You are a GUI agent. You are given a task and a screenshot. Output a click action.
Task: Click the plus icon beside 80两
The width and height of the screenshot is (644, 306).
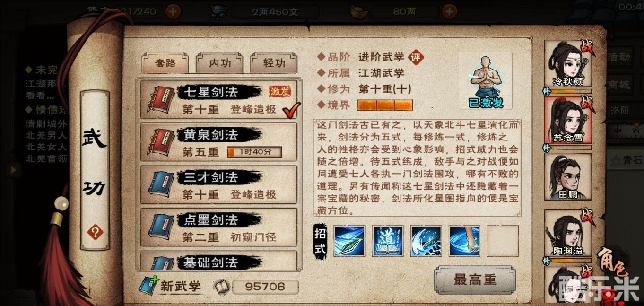coord(450,10)
